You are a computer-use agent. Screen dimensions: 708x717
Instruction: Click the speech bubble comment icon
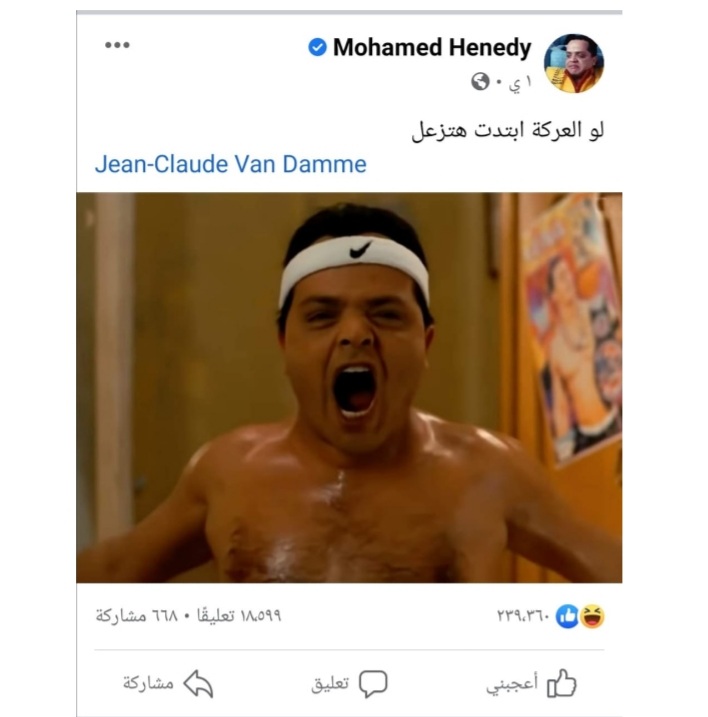(x=373, y=684)
